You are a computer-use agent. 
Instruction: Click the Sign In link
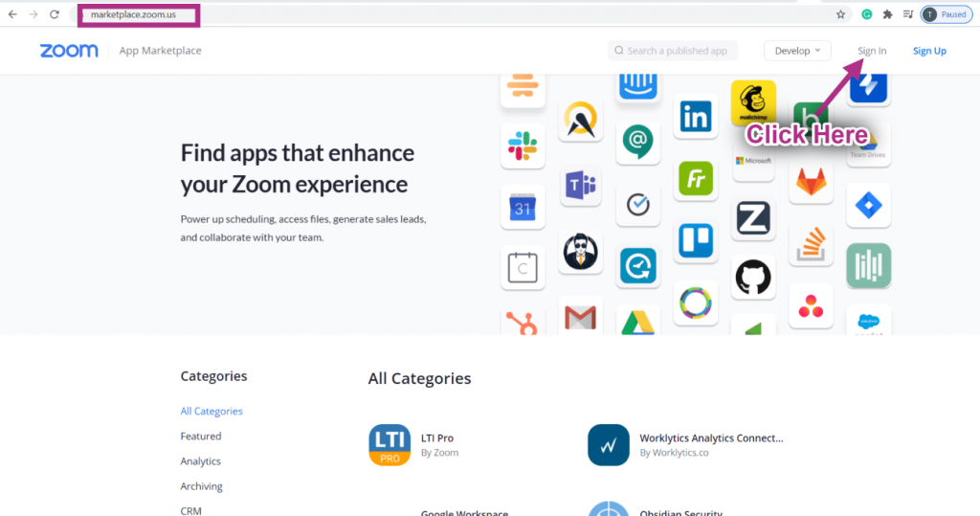[872, 51]
